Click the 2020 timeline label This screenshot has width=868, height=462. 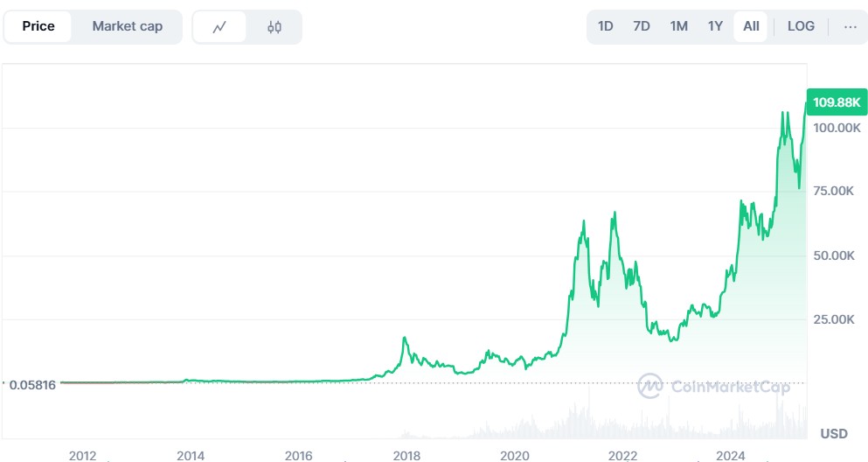pos(514,455)
